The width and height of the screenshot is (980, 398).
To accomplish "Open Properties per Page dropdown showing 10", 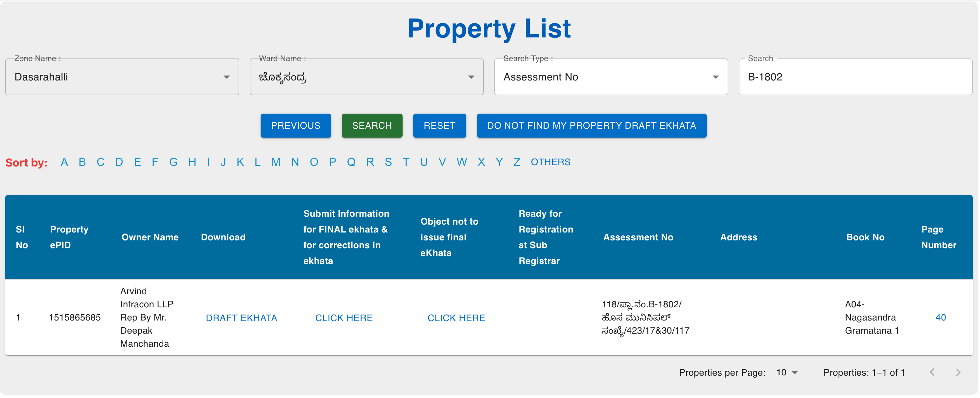I will tap(787, 372).
